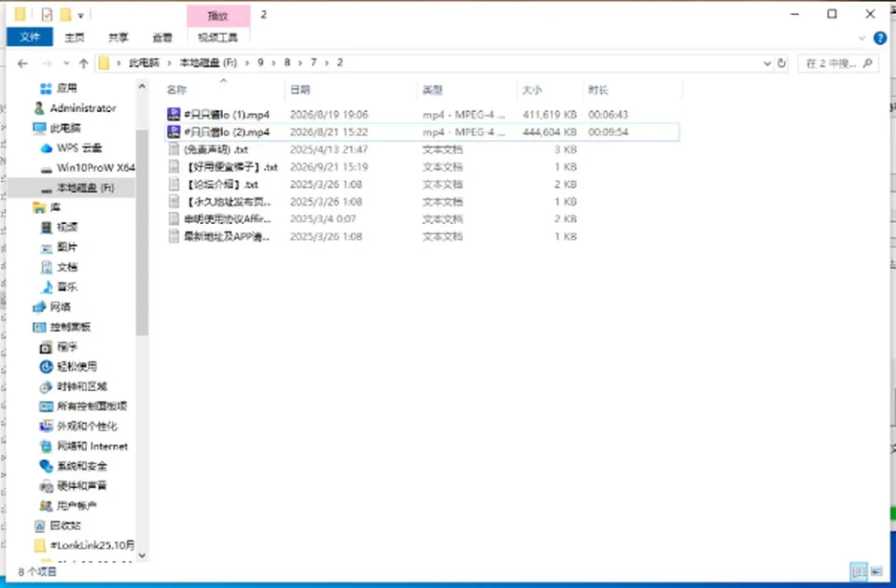This screenshot has width=896, height=588.
Task: Open Customize Quick Access Toolbar dropdown arrow
Action: pyautogui.click(x=80, y=16)
